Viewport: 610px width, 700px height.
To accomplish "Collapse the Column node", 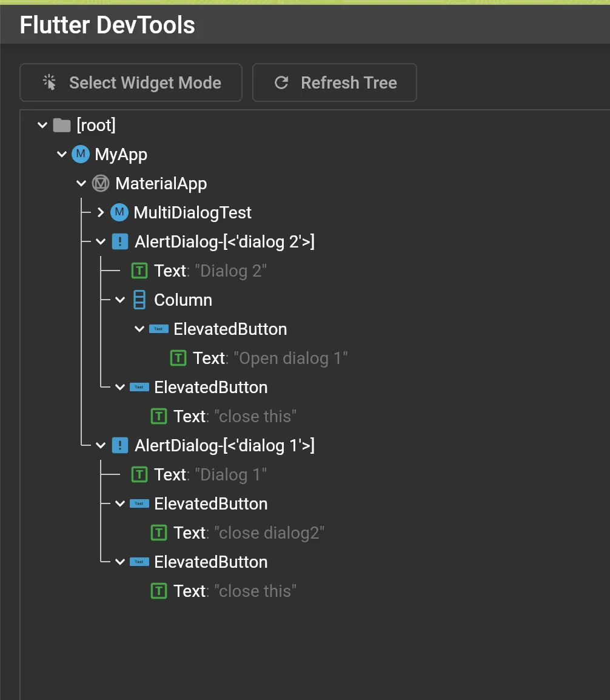I will click(121, 300).
